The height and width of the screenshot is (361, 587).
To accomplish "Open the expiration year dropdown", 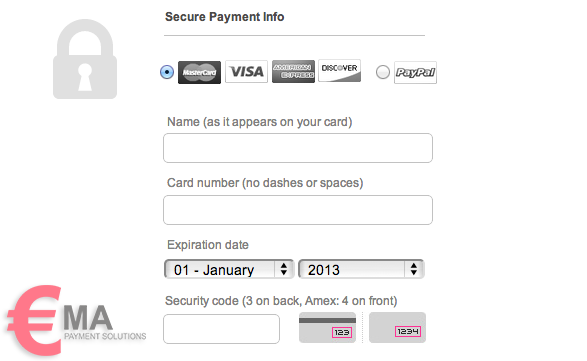I will tap(361, 269).
